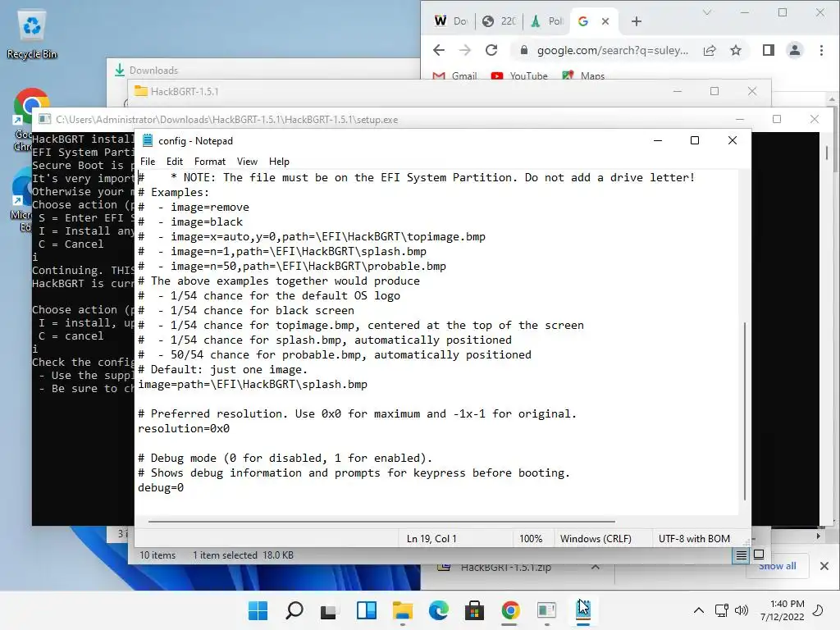
Task: Click the Windows (CRLF) status entry
Action: point(596,539)
